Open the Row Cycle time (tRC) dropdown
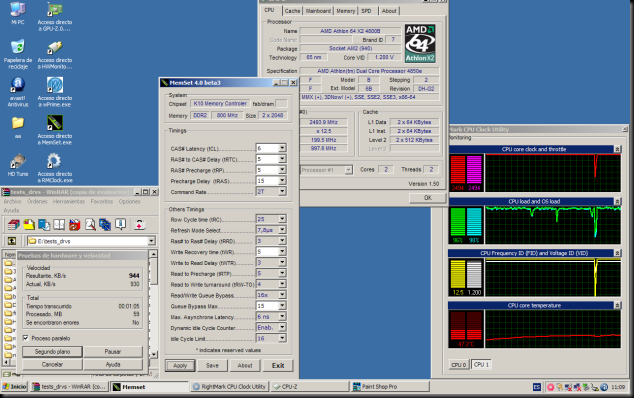The image size is (634, 398). pyautogui.click(x=282, y=219)
